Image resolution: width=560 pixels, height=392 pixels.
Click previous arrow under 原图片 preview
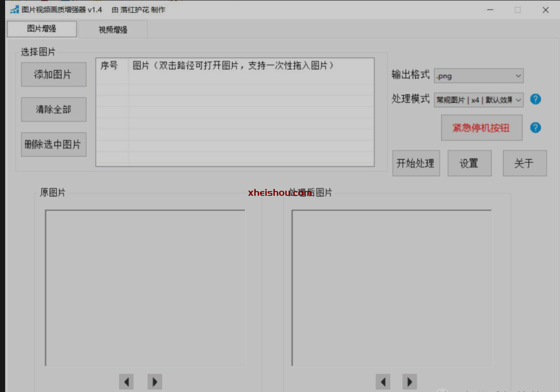point(126,382)
